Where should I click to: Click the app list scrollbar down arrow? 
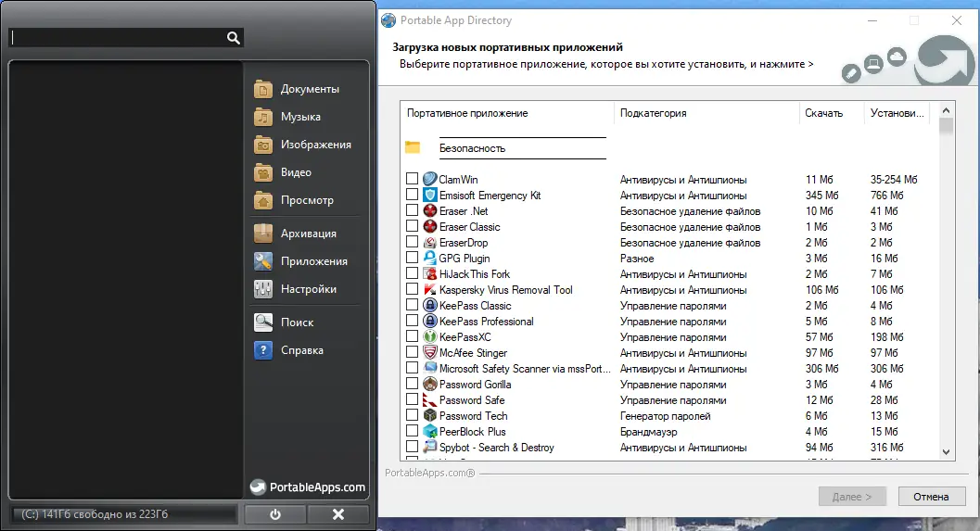point(947,452)
